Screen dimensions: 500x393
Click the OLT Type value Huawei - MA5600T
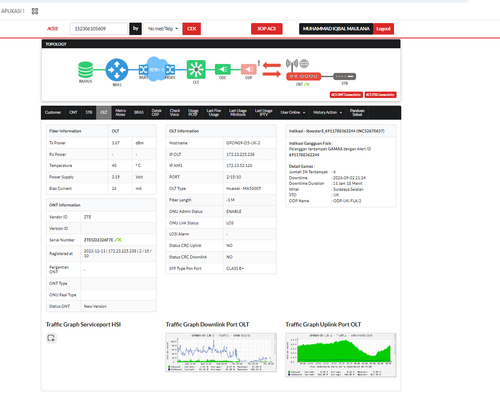point(243,189)
